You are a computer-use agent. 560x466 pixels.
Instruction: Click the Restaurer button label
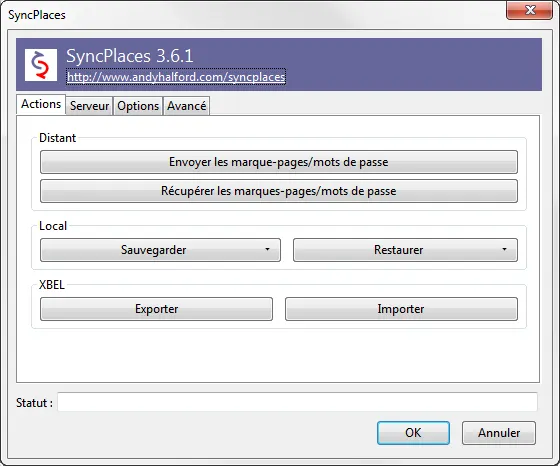399,250
